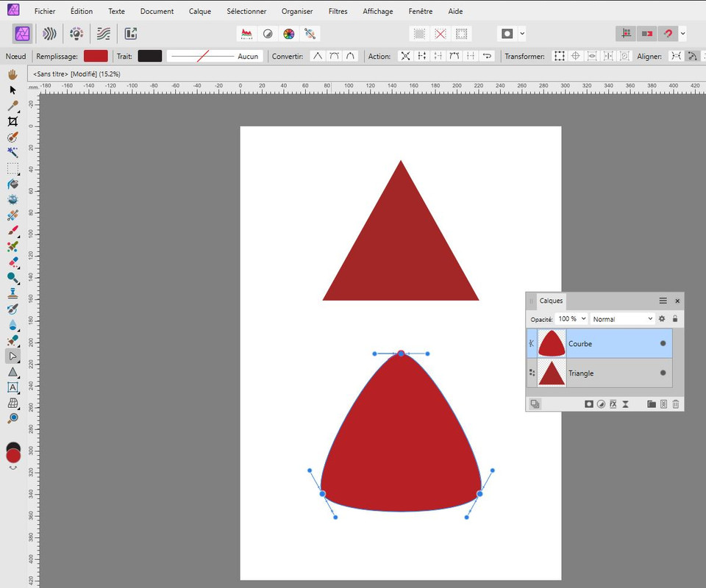Screen dimensions: 706x588
Task: Toggle transform mode box icon
Action: tap(559, 57)
